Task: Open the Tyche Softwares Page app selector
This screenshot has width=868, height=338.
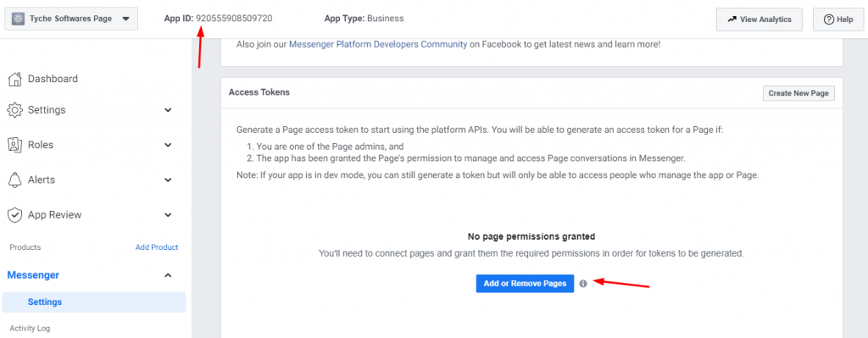Action: pos(71,19)
